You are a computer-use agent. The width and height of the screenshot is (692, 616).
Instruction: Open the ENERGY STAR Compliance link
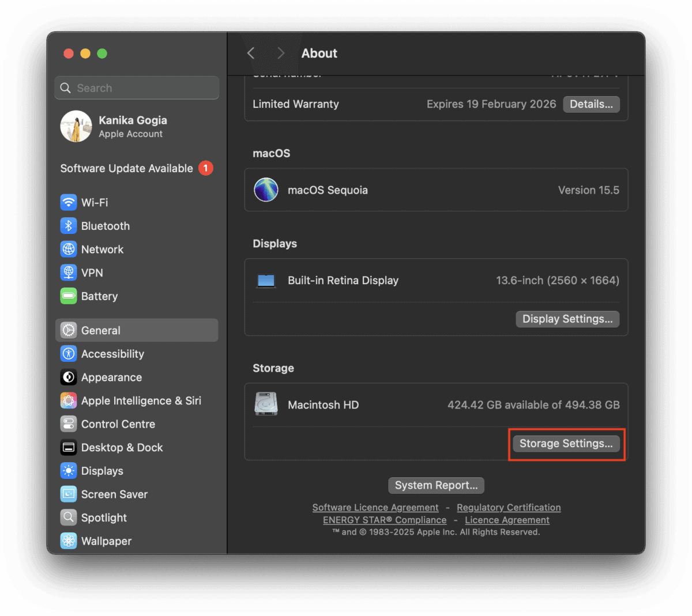pyautogui.click(x=385, y=520)
